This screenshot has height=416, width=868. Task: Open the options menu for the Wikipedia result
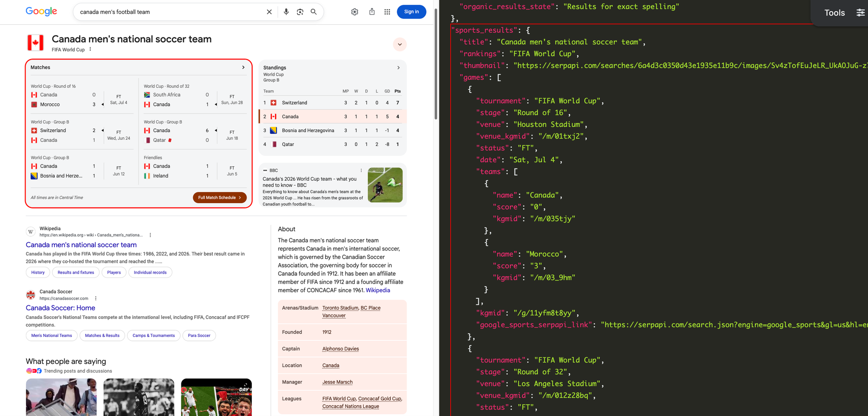pyautogui.click(x=150, y=235)
